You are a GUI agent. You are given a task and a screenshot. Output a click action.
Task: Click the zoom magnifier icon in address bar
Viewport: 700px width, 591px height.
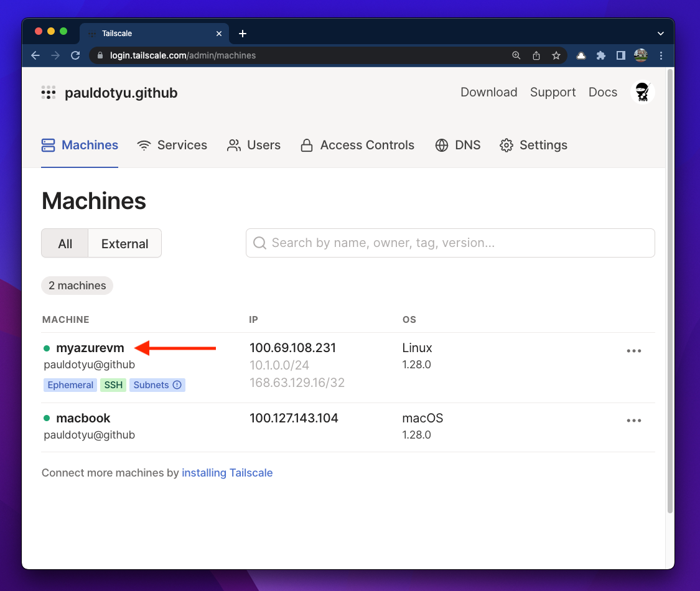point(516,55)
